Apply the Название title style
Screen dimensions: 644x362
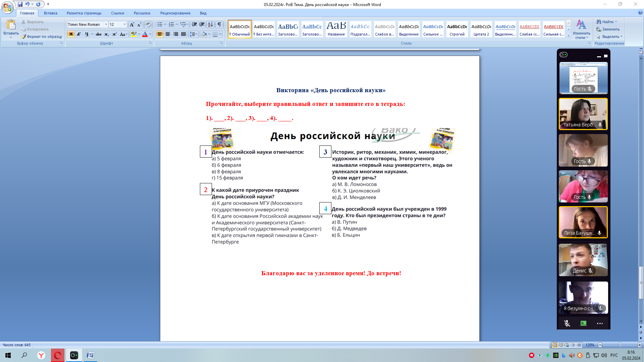[x=336, y=29]
